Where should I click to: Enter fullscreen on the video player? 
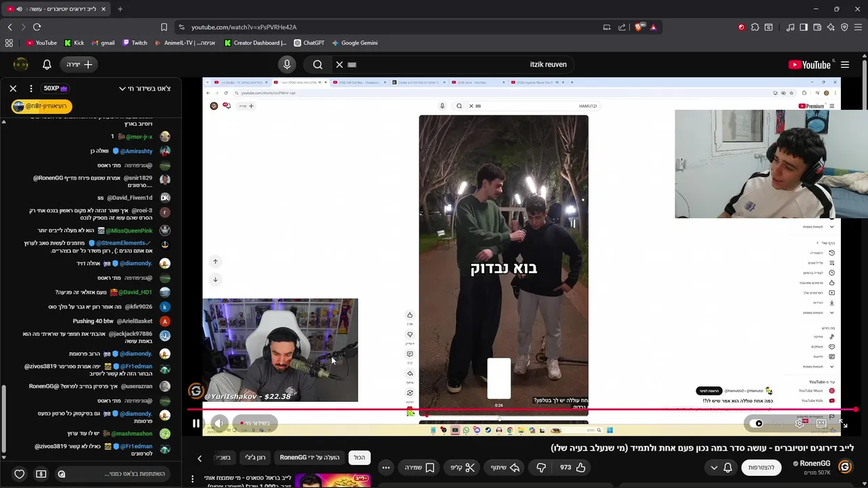[843, 424]
